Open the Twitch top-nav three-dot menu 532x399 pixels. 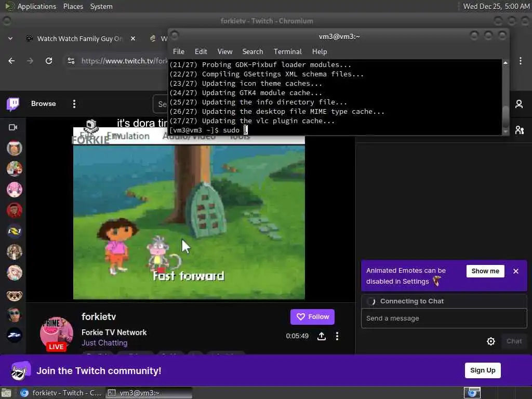pyautogui.click(x=74, y=104)
